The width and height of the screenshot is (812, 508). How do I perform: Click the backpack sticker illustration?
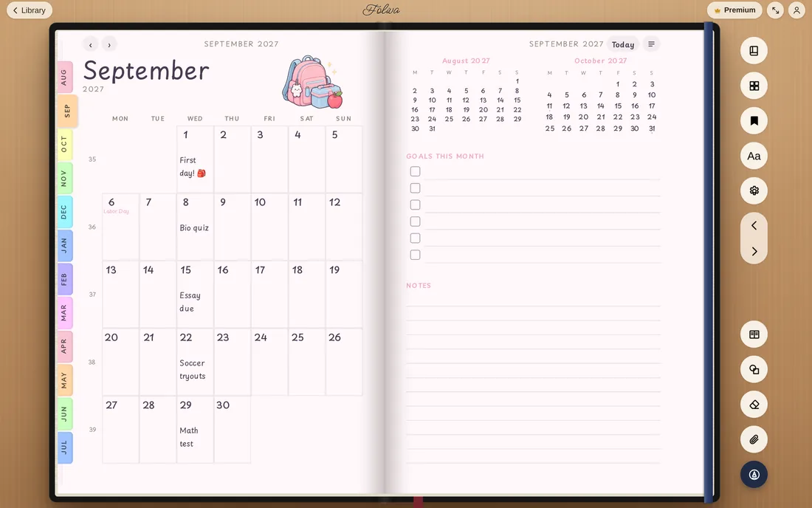312,82
